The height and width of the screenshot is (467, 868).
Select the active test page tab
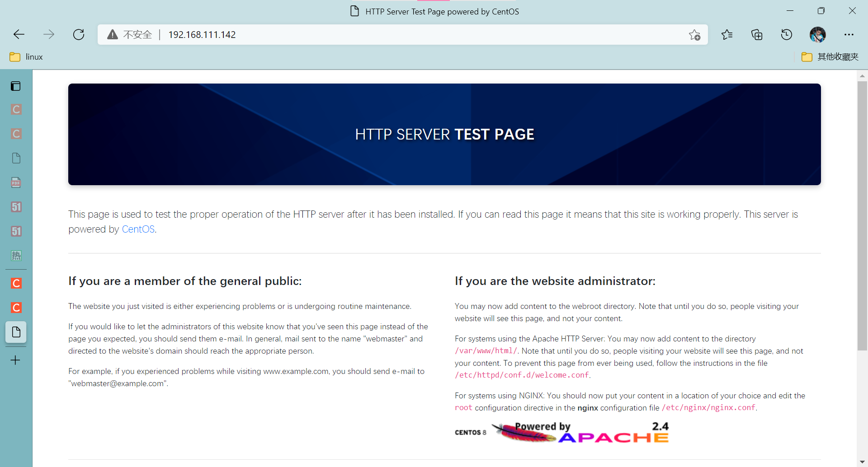(x=16, y=332)
